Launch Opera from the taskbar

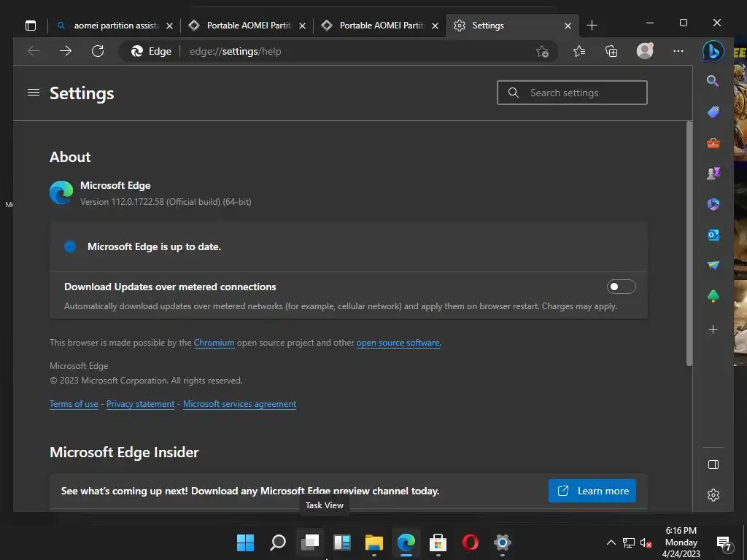coord(471,542)
